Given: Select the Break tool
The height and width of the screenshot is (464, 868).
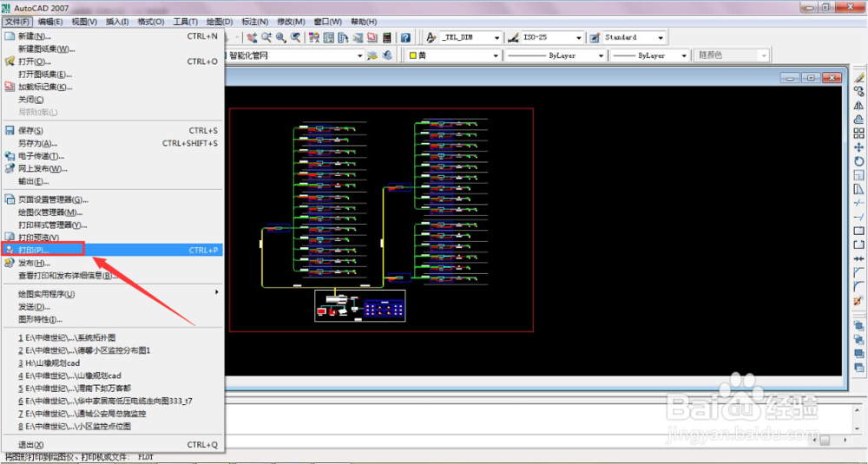Looking at the screenshot, I should (858, 245).
